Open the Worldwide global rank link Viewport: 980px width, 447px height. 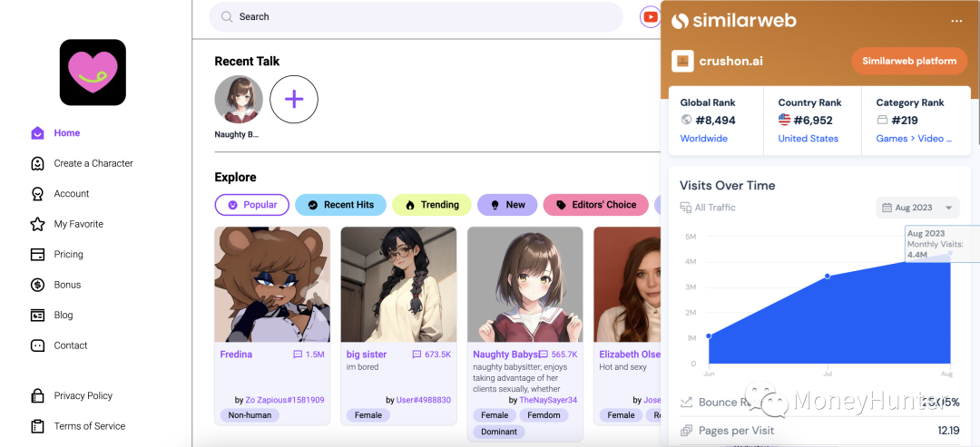click(704, 139)
